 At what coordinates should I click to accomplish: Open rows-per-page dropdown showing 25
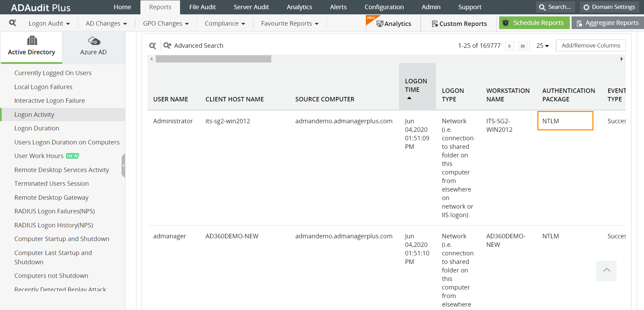tap(543, 46)
